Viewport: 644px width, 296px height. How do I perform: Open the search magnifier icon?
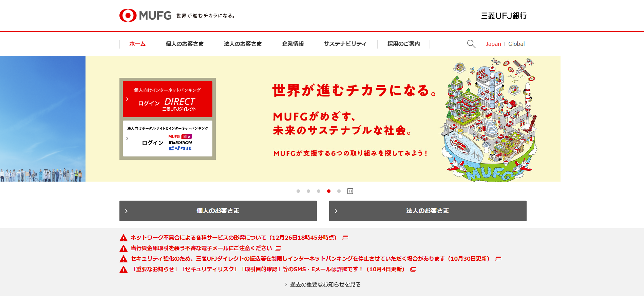tap(471, 44)
